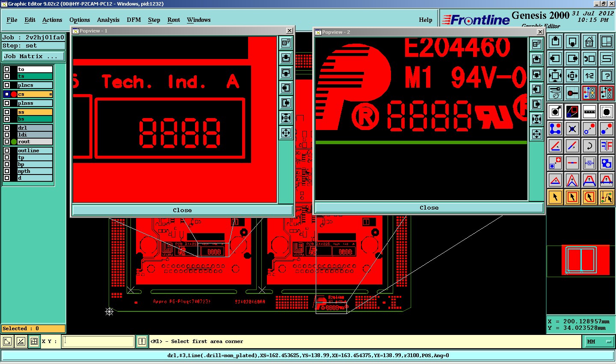This screenshot has height=364, width=616.
Task: Click the 1:2 zoom scale icon
Action: 589,76
